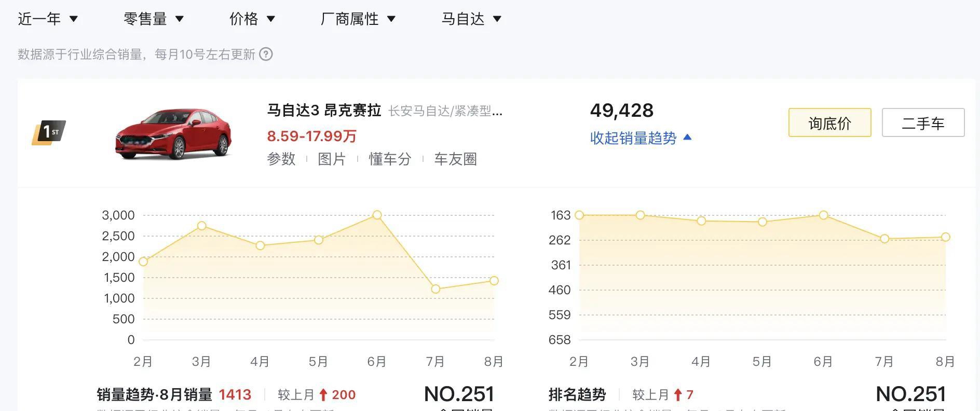Click the 二手车 button
Screen dimensions: 980x411
tap(923, 122)
